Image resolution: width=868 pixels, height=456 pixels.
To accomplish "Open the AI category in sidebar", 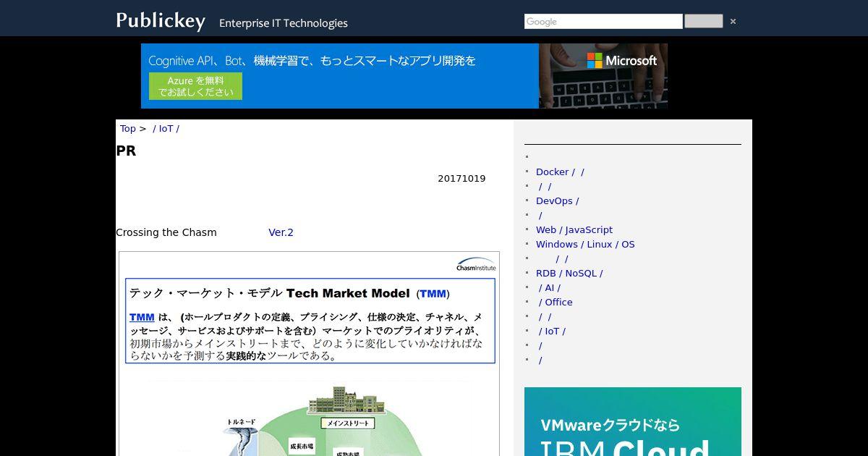I will pyautogui.click(x=550, y=287).
